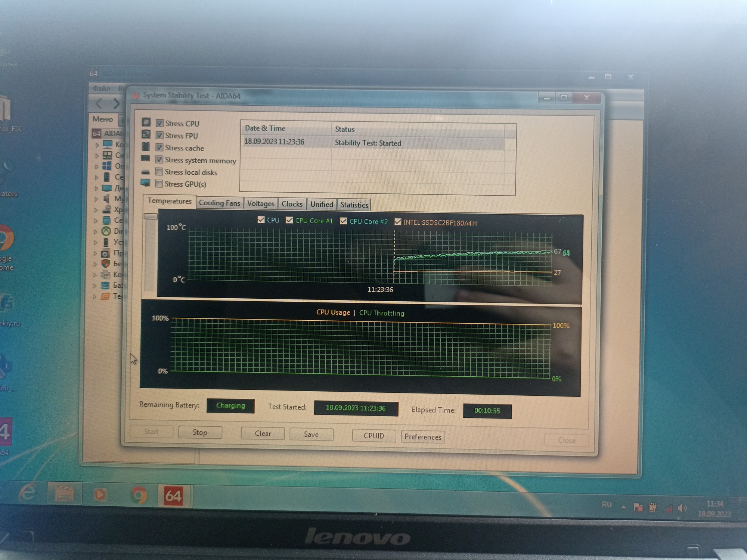The height and width of the screenshot is (560, 747).
Task: Select the motherboard icon in the AIDA64 tree
Action: click(x=108, y=155)
